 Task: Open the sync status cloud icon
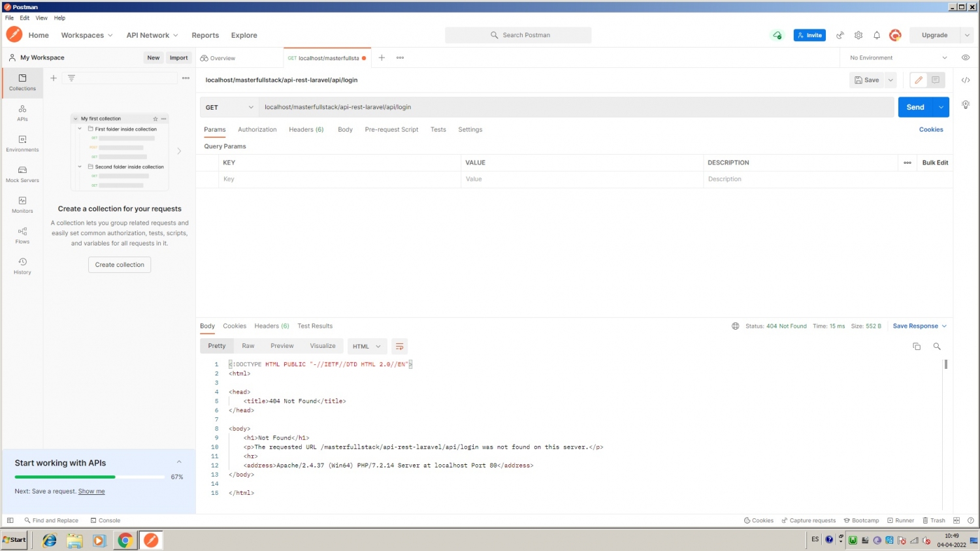777,35
